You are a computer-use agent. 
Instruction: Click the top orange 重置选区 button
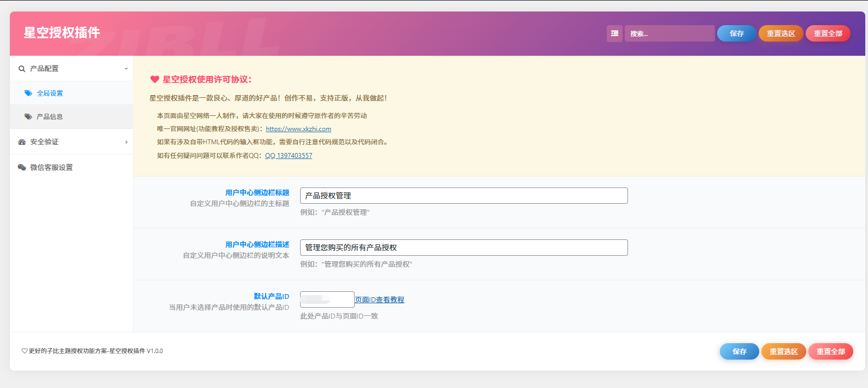(x=781, y=33)
